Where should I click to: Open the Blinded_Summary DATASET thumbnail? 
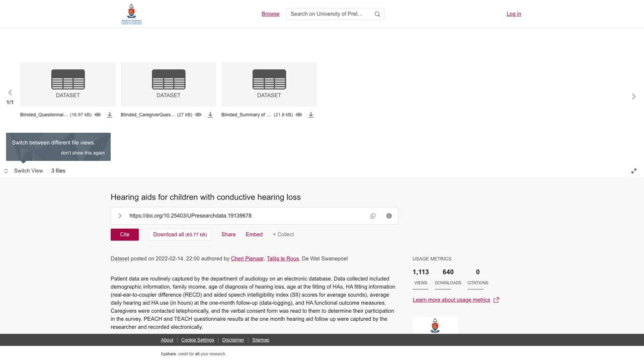tap(269, 84)
